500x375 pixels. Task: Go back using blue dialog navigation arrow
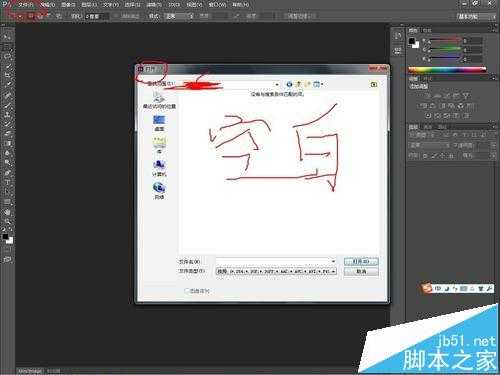coord(289,84)
